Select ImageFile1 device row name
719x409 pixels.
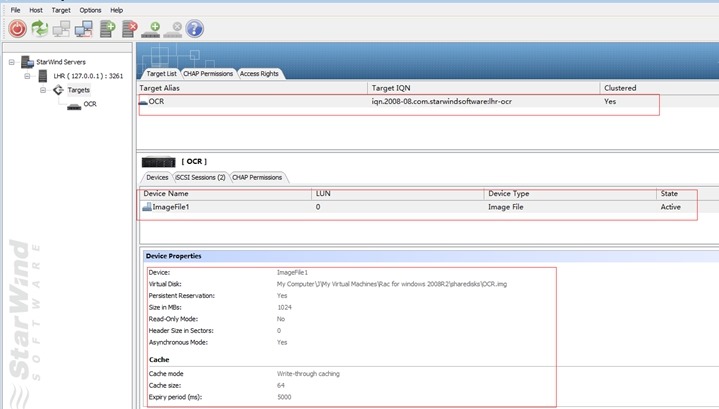[x=171, y=207]
